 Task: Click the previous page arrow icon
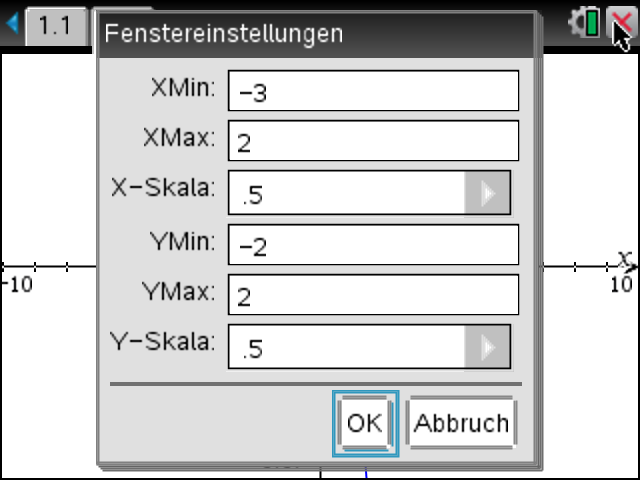[12, 23]
